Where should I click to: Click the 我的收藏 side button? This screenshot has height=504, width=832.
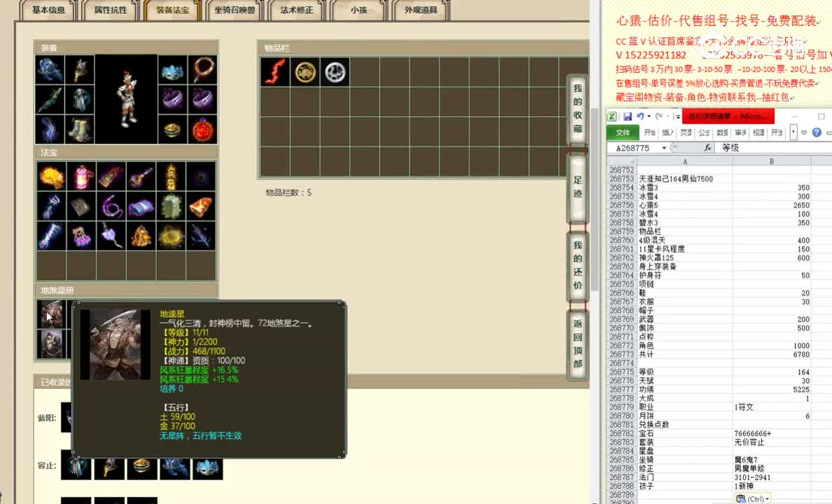click(x=577, y=108)
